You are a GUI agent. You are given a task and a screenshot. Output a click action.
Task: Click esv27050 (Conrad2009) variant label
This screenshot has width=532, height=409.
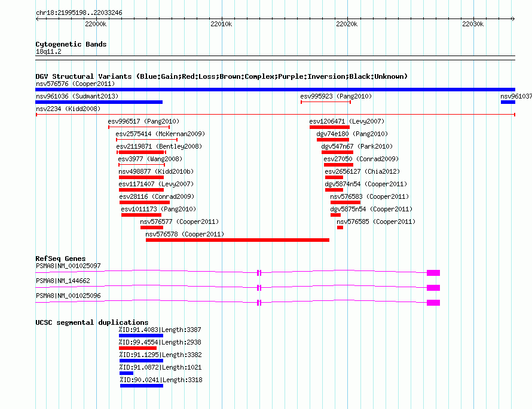(361, 159)
